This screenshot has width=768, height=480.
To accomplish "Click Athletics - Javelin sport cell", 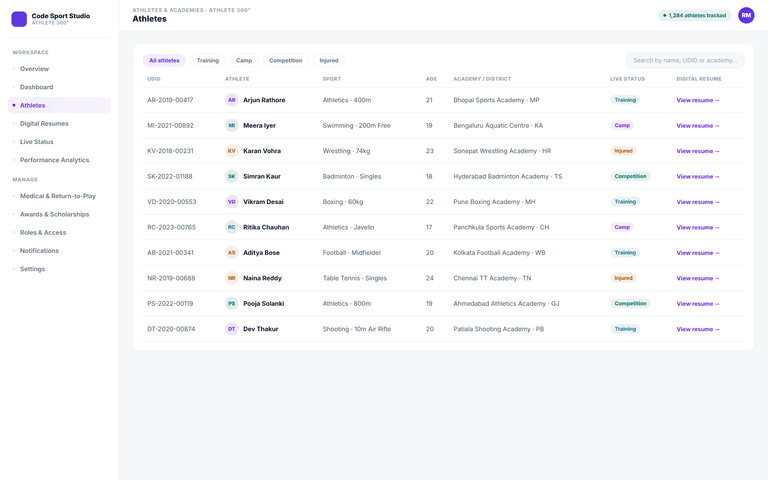I will click(348, 227).
